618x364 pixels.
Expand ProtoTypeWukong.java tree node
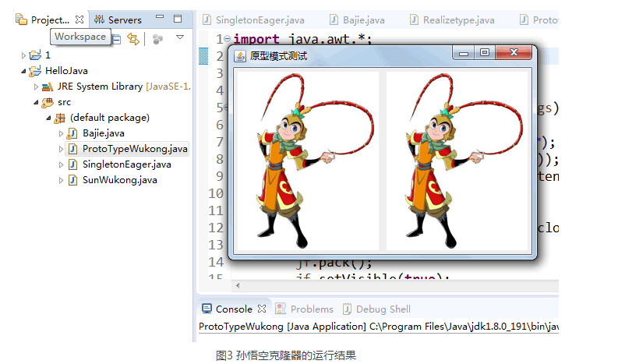pos(61,149)
